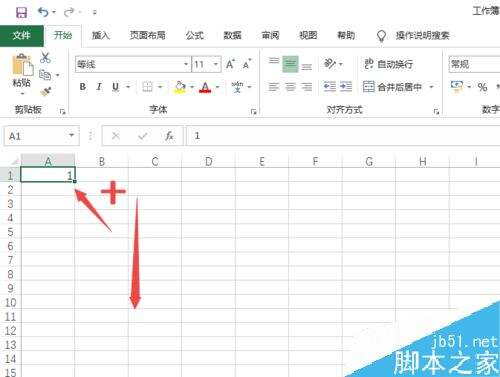Redo the last undone action
The image size is (500, 377).
(69, 13)
